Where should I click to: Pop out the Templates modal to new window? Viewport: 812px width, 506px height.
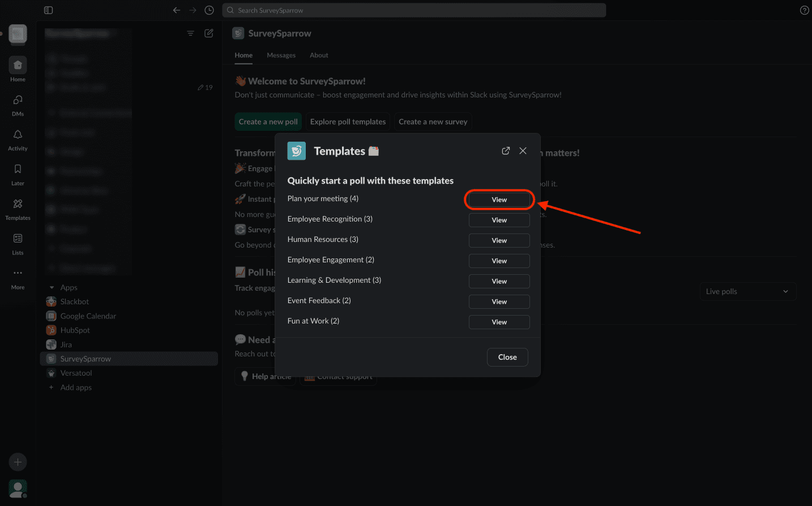pos(506,151)
